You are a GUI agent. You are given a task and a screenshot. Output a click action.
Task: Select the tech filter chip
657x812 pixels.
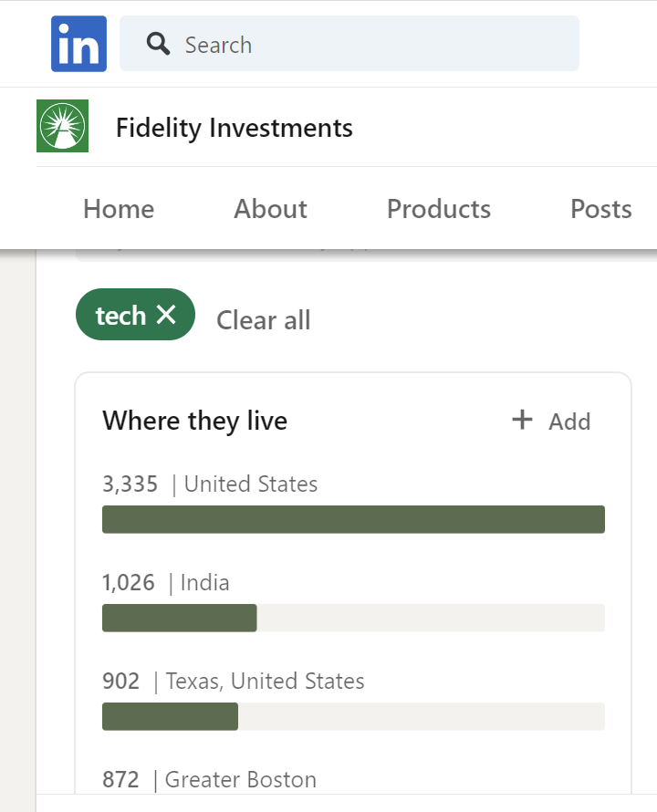(135, 315)
